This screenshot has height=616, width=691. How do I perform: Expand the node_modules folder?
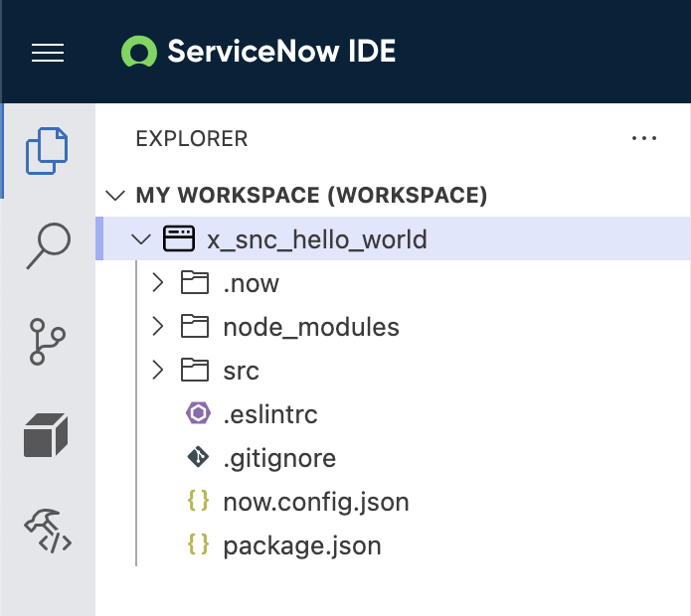point(158,327)
